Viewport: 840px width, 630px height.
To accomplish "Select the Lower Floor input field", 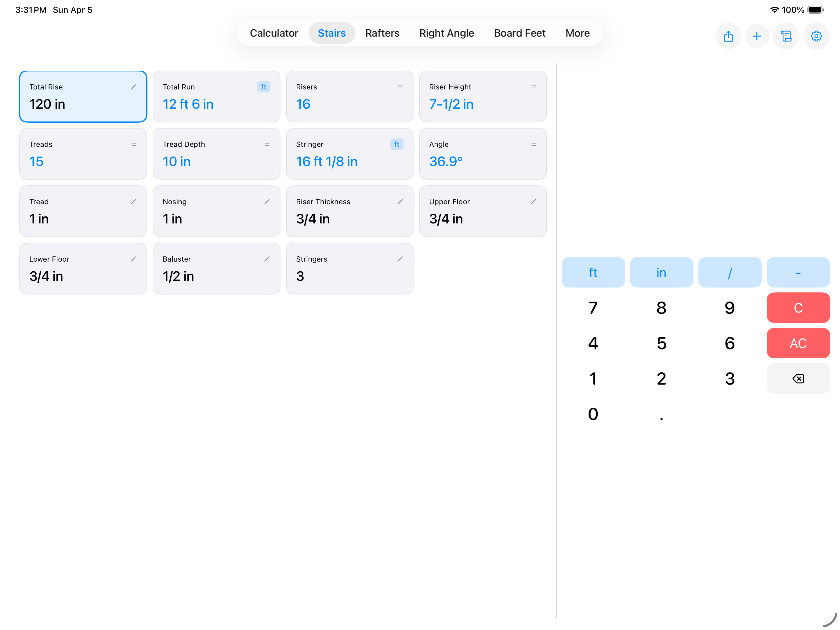I will click(x=83, y=268).
